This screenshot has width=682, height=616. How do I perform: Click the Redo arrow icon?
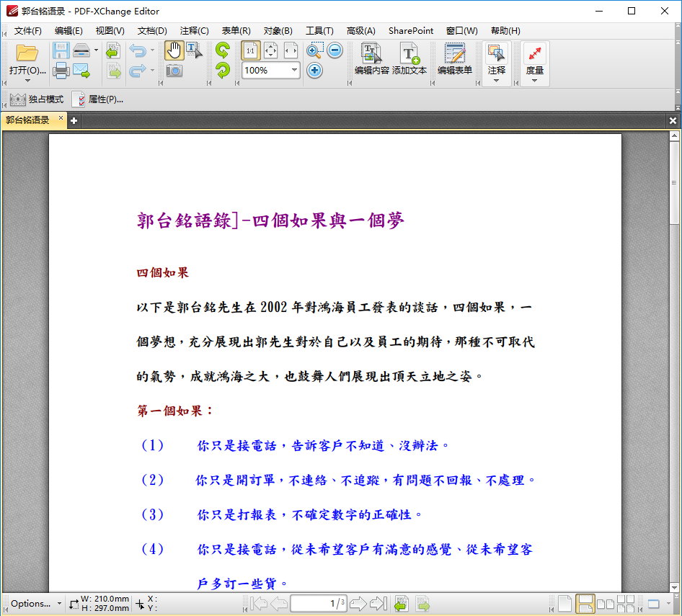pos(138,71)
